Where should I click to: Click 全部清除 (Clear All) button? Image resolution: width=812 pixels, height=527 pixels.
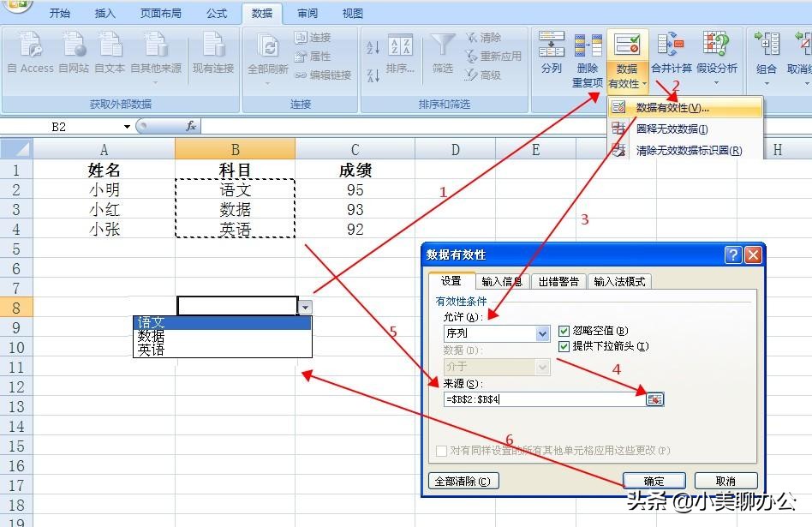tap(463, 481)
